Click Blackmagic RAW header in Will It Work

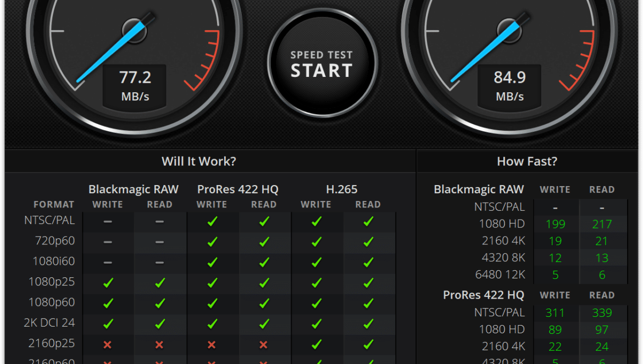134,189
